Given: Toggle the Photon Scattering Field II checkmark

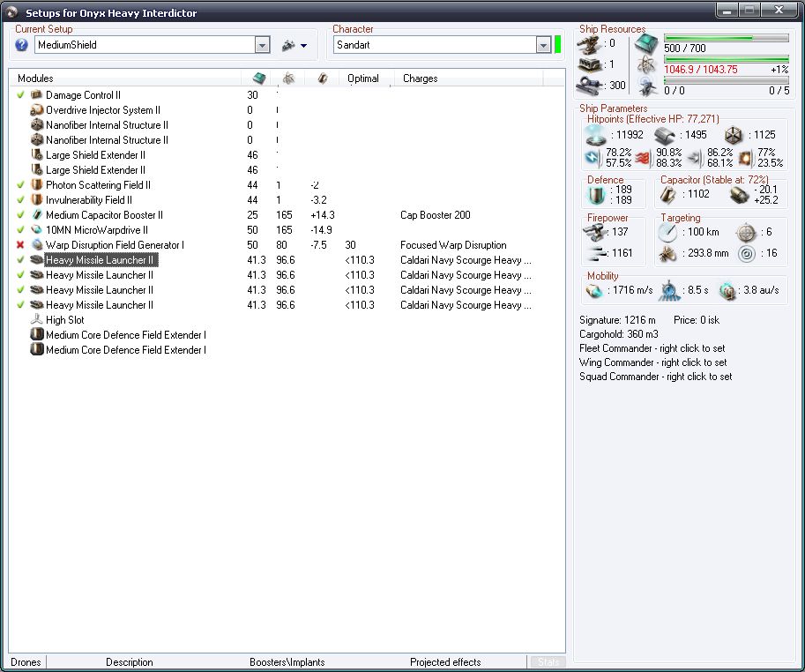Looking at the screenshot, I should tap(20, 185).
